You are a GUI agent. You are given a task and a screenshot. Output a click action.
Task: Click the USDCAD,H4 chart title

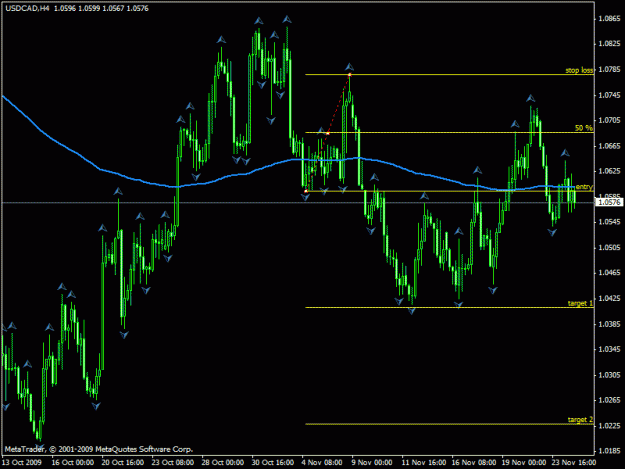[28, 8]
